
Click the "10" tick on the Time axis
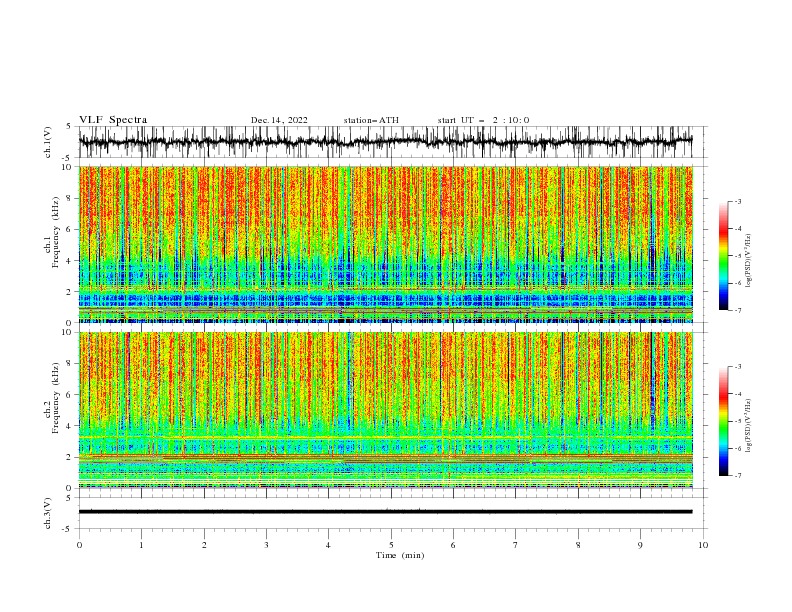703,545
